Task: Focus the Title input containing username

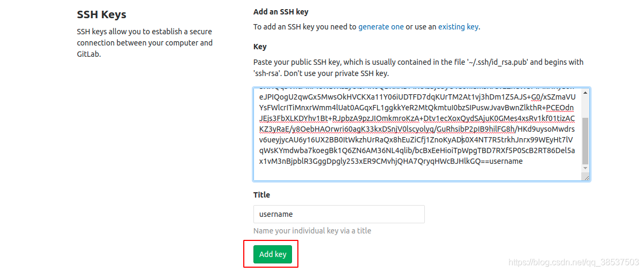Action: point(339,214)
